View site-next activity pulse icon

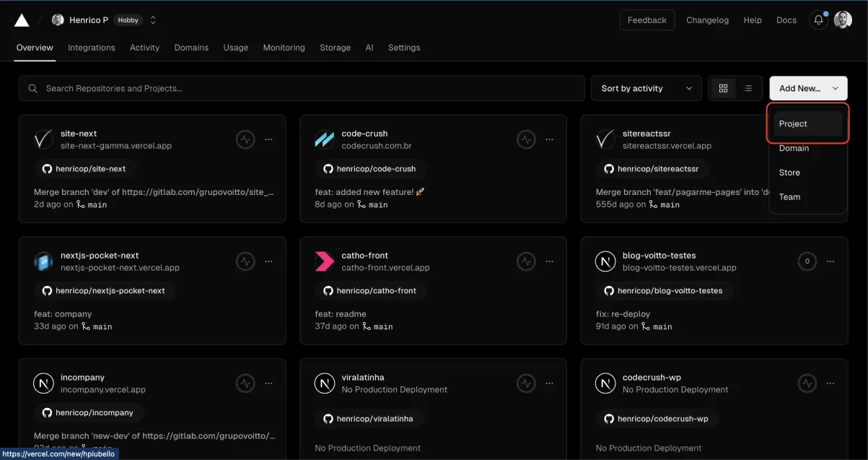(x=245, y=139)
